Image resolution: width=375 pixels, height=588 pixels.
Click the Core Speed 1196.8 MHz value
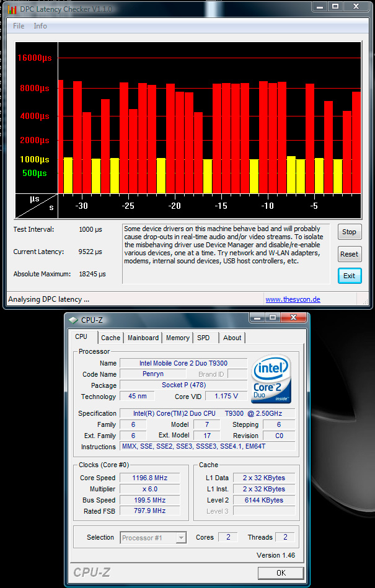149,478
